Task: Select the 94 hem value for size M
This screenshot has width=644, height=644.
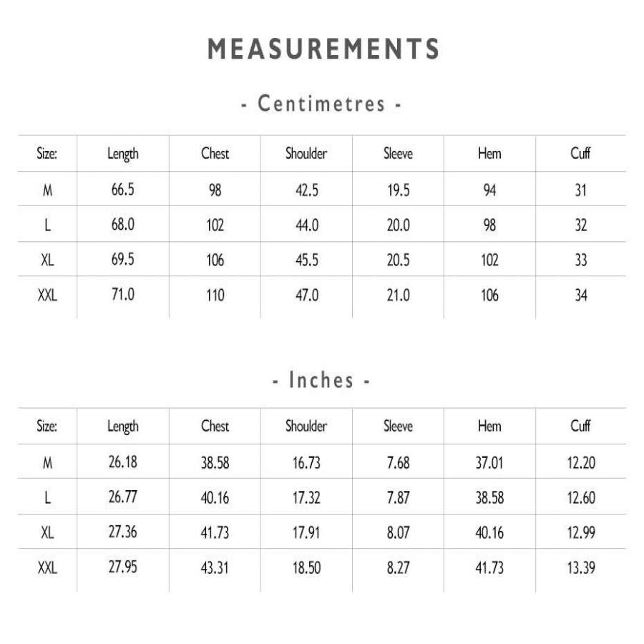Action: point(489,190)
